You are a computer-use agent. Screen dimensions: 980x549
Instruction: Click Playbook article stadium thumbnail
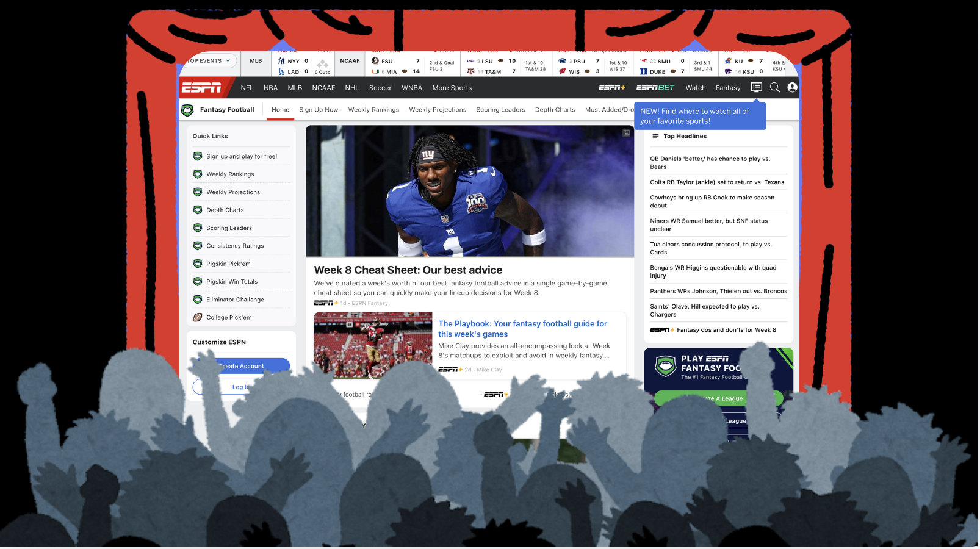[373, 345]
